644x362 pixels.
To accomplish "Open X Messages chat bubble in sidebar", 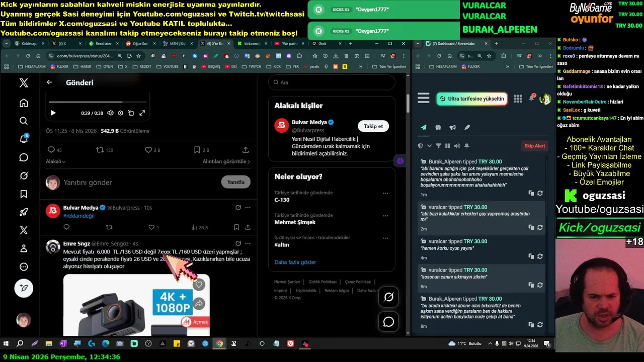I will [x=24, y=157].
